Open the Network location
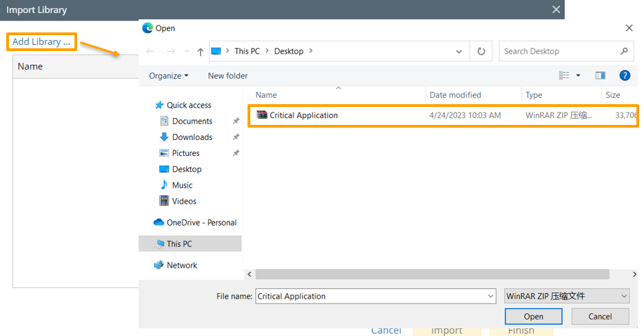 click(181, 266)
